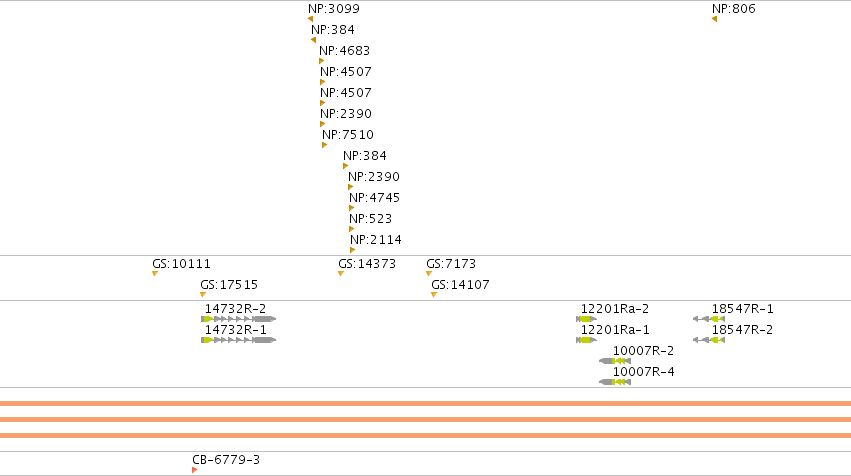Screen dimensions: 851x476
Task: Select the 12201Ra-2 gene model glyph
Action: pos(586,319)
